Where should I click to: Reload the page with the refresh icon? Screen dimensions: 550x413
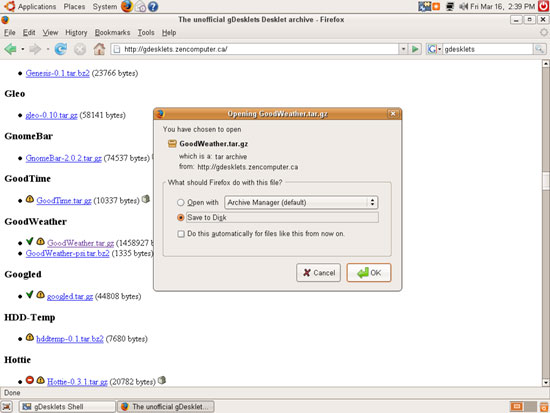click(60, 49)
